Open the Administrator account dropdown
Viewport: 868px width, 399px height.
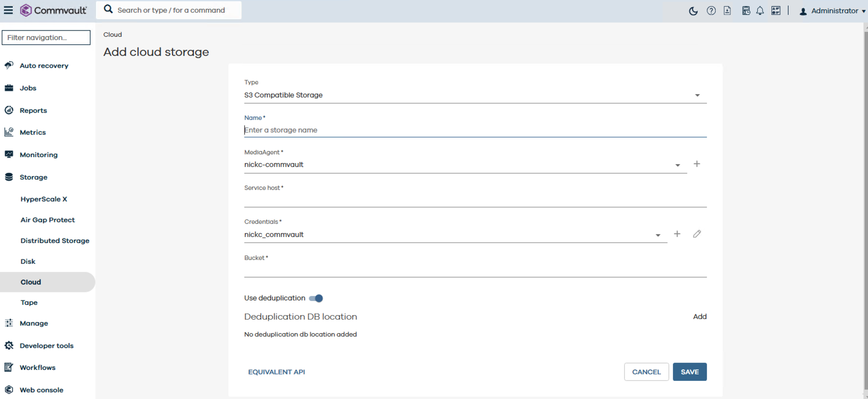833,11
